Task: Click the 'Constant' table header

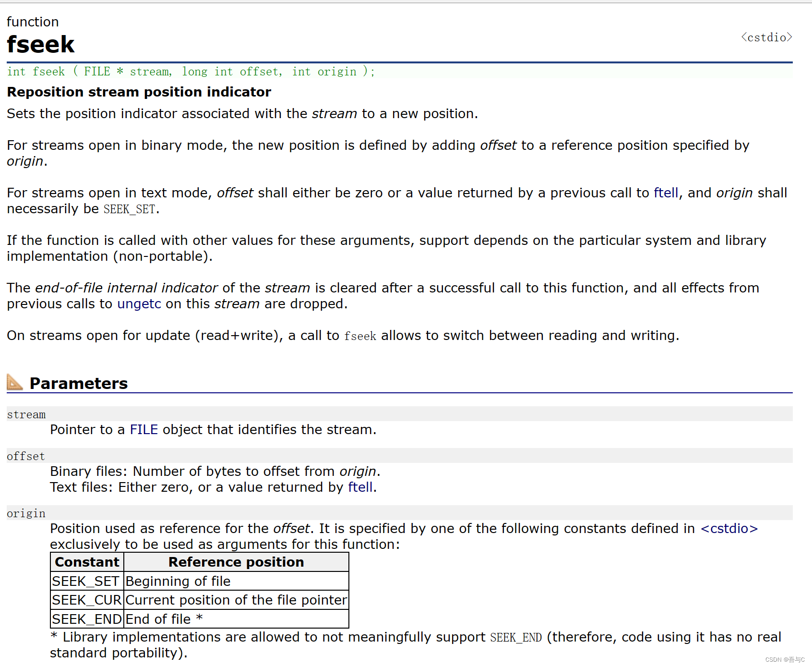Action: (87, 562)
